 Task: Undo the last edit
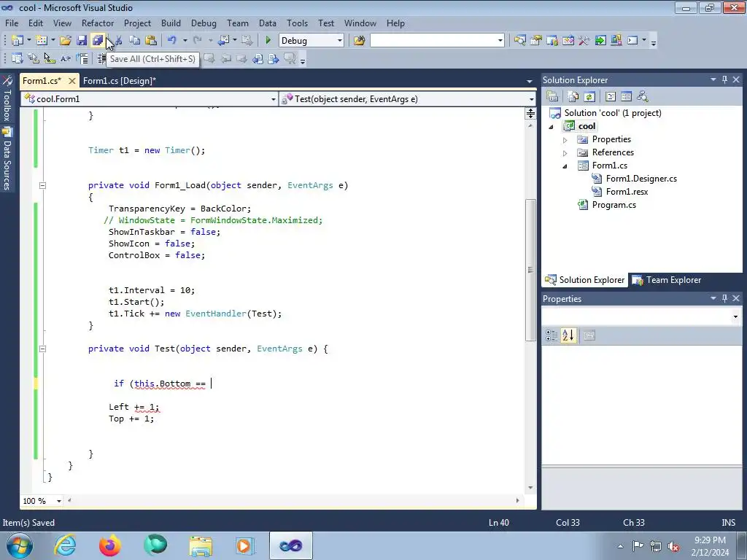click(172, 41)
